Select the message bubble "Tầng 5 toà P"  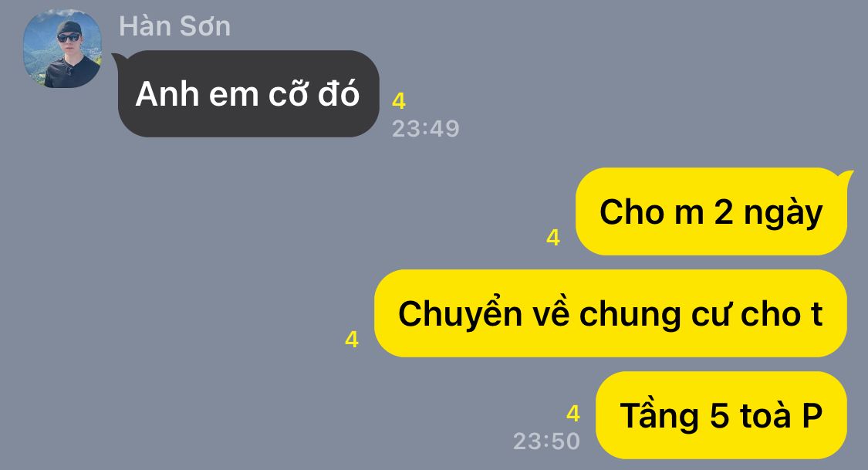click(x=721, y=415)
